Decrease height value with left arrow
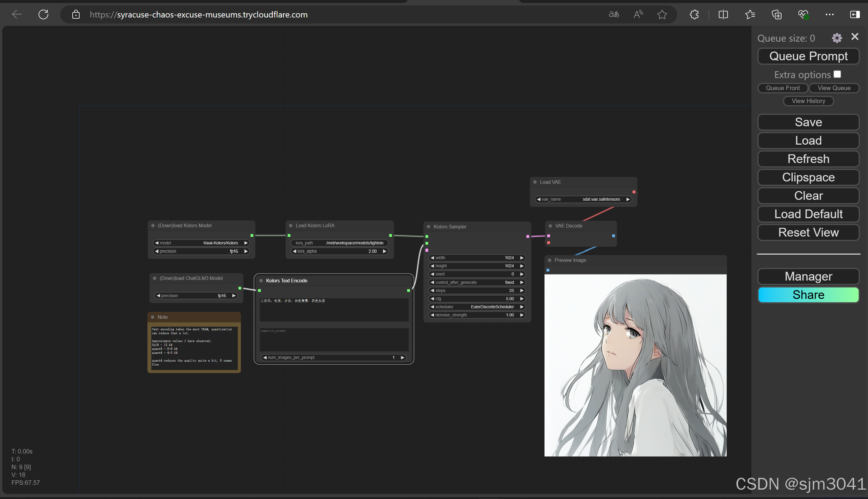Screen dimensions: 868x499 click(x=432, y=266)
